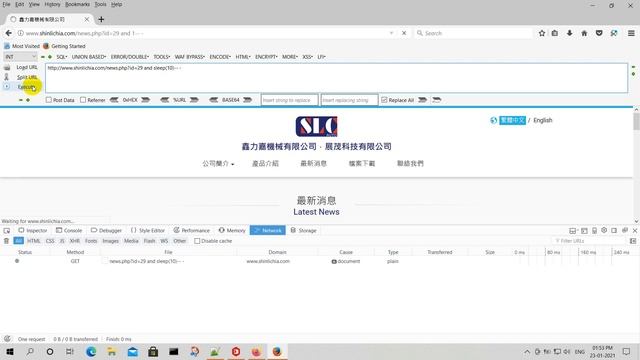Click left arrow for 0xHEX decode
Viewport: 640px width, 360px height.
114,100
